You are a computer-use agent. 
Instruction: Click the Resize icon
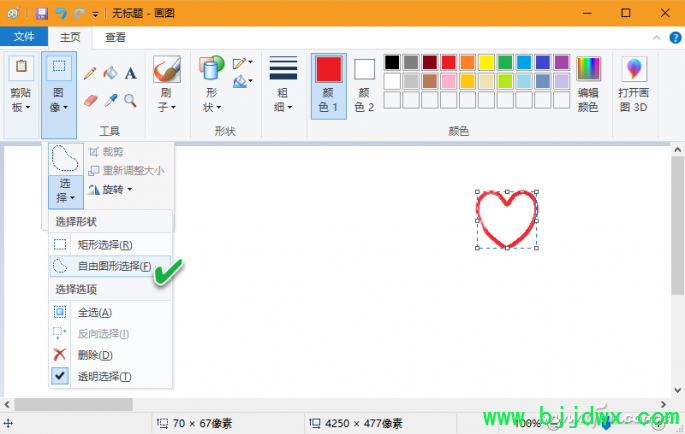click(93, 170)
